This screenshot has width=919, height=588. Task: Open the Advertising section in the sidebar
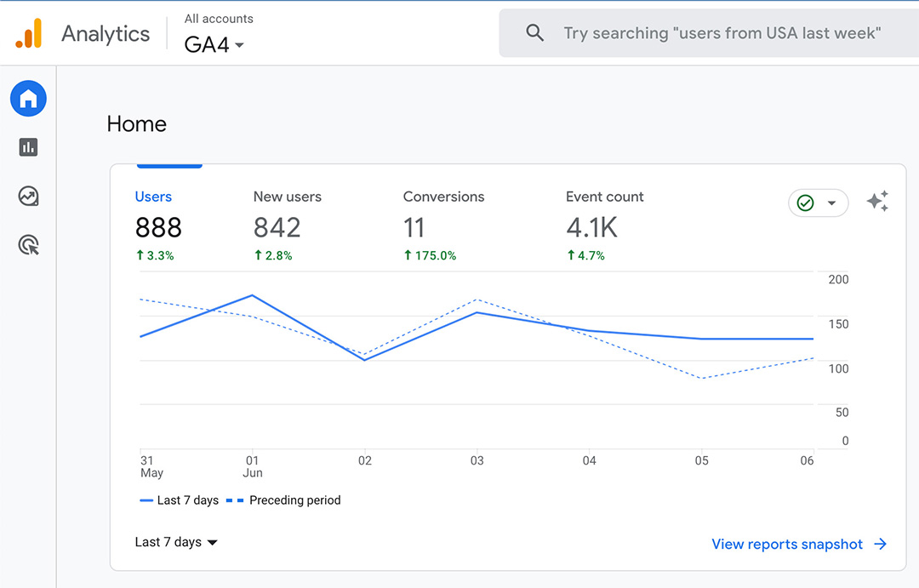[x=28, y=245]
